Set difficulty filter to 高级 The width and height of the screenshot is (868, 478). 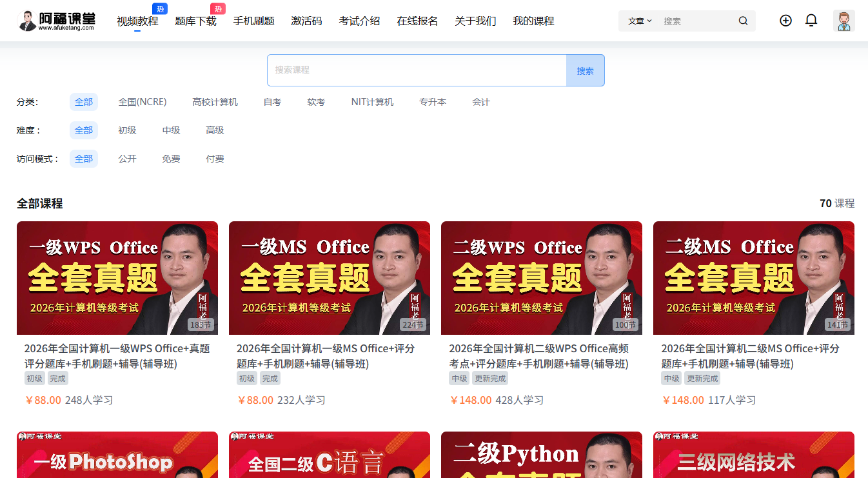point(215,130)
